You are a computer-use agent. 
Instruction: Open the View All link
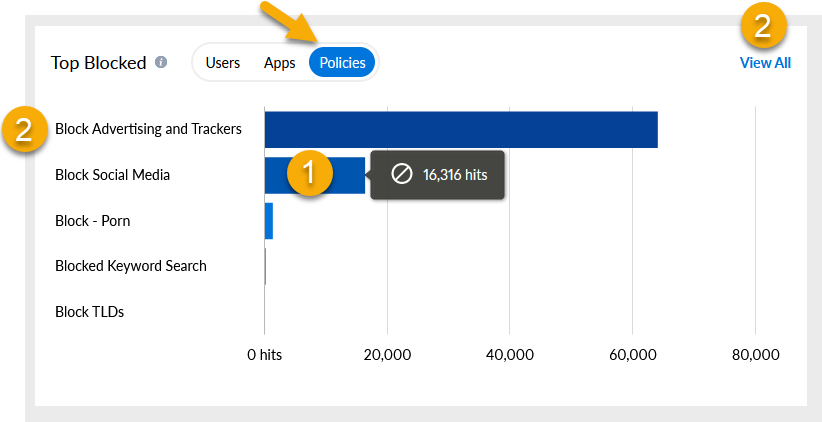click(765, 62)
